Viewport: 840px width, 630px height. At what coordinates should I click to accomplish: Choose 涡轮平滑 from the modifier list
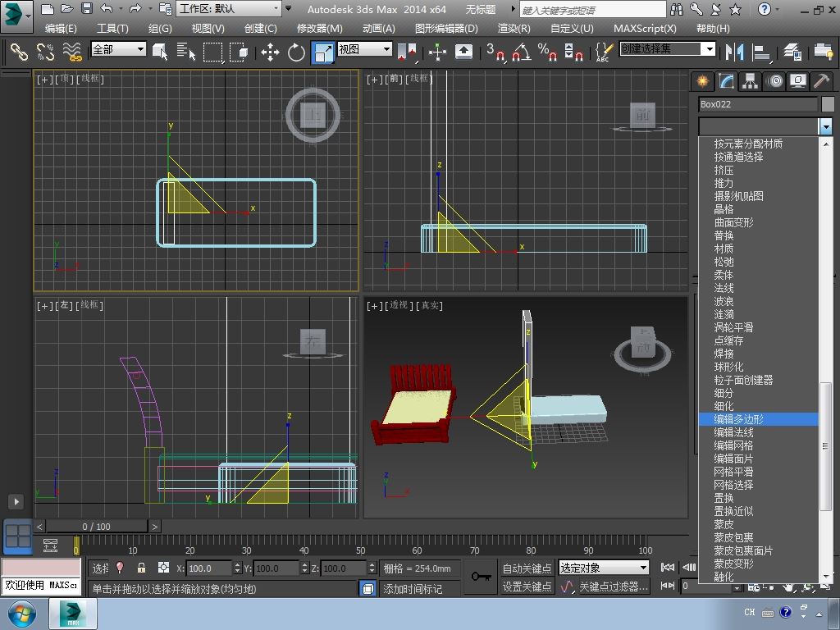click(758, 327)
